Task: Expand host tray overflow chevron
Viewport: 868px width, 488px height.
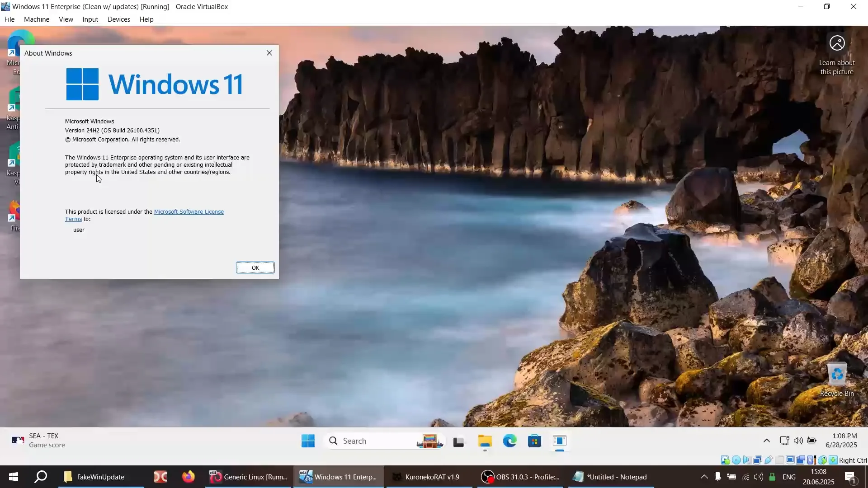Action: (704, 477)
